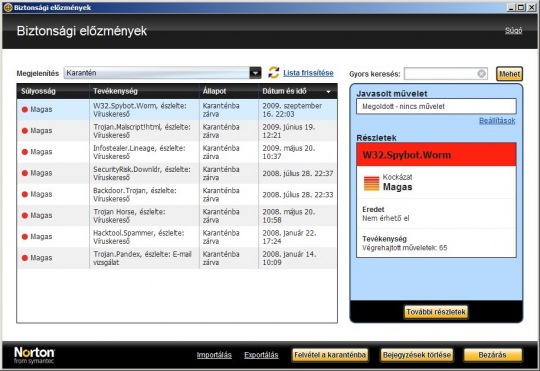Open the Beállítások link
The height and width of the screenshot is (371, 540).
pos(497,121)
